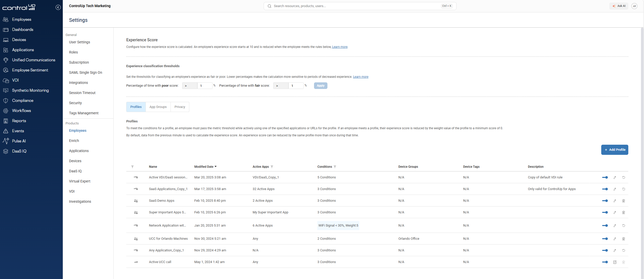644x279 pixels.
Task: Click the fair score percentage input
Action: (296, 86)
